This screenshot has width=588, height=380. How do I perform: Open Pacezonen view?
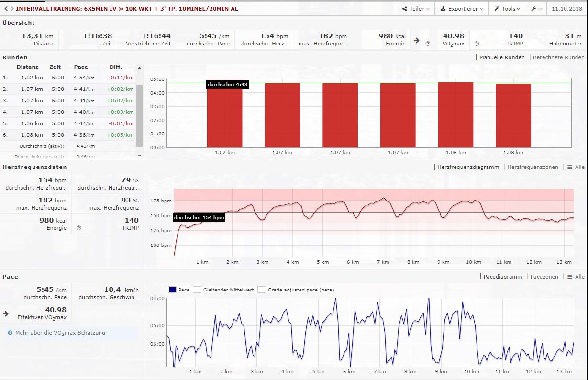pyautogui.click(x=544, y=277)
